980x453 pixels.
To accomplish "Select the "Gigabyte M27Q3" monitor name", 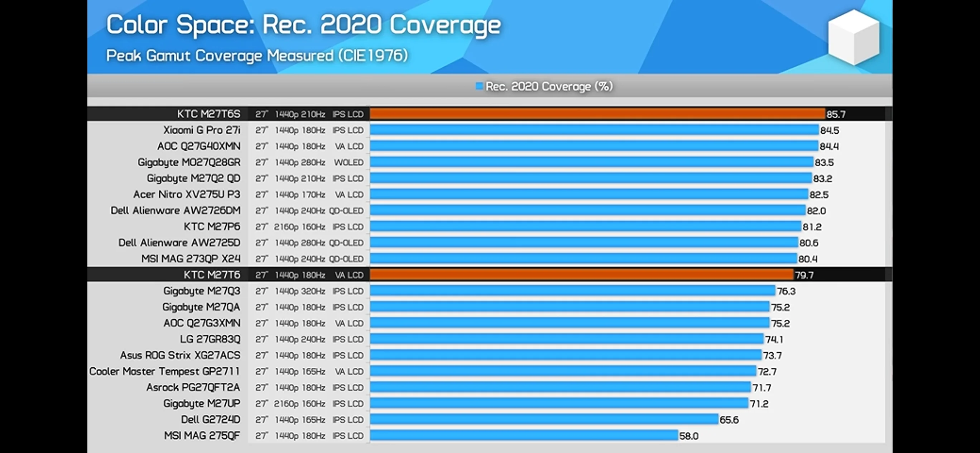I will [202, 291].
